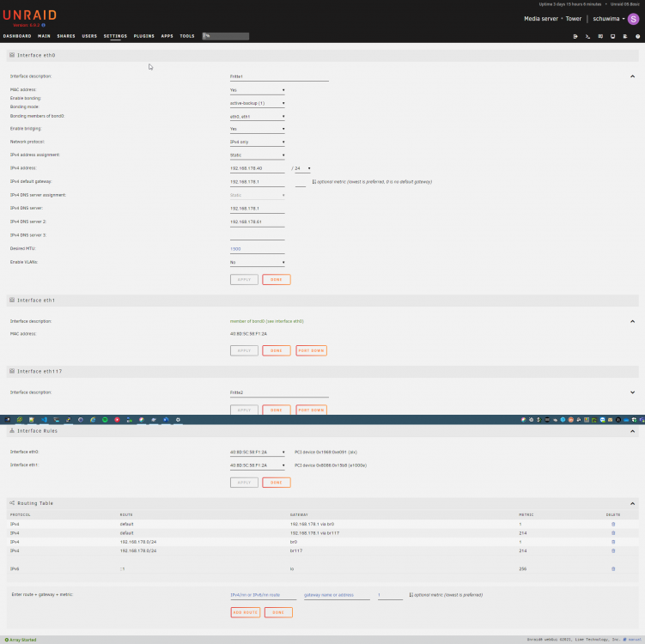This screenshot has height=644, width=645.
Task: Click the IPv4 address field 192.168.178.40
Action: [x=257, y=168]
